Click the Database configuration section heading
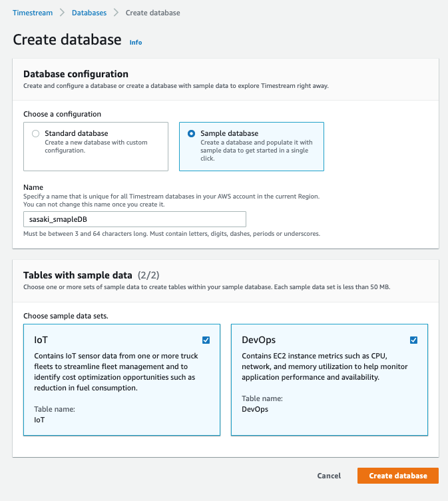The image size is (448, 501). [76, 74]
